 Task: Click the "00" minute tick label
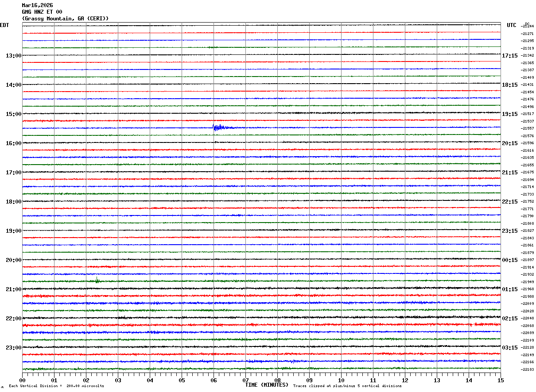coord(22,380)
